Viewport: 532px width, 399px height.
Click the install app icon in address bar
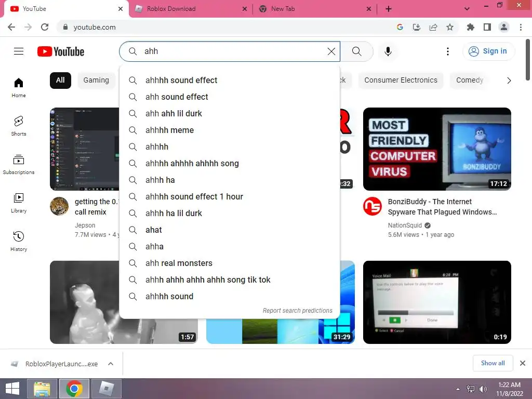tap(417, 27)
